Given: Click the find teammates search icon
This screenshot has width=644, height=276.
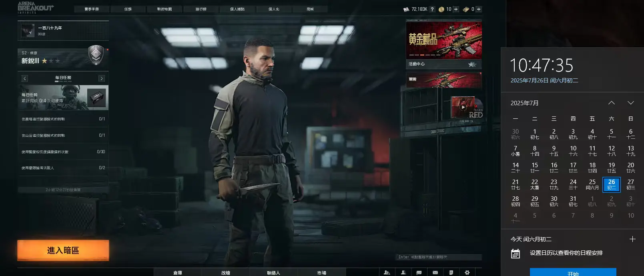Looking at the screenshot, I should (387, 272).
